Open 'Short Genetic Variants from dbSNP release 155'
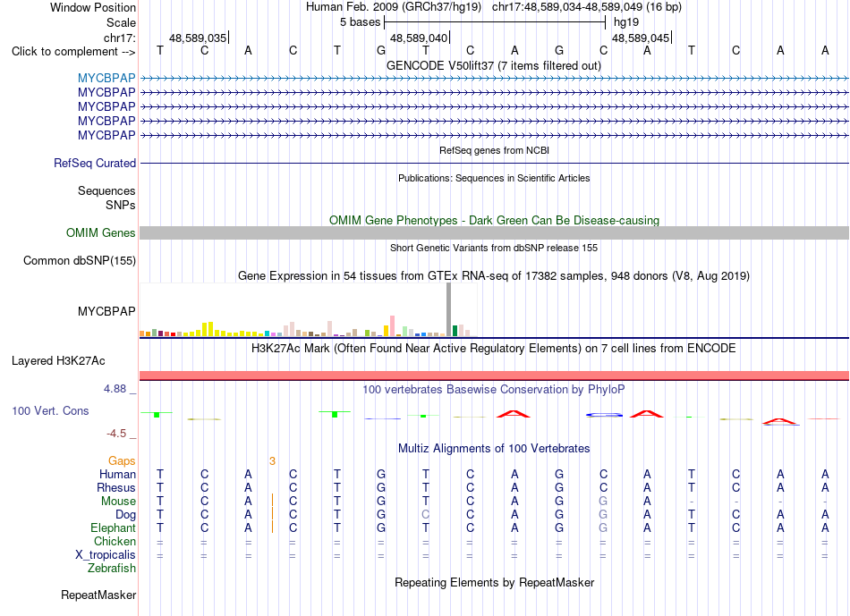Image resolution: width=850 pixels, height=616 pixels. (494, 248)
